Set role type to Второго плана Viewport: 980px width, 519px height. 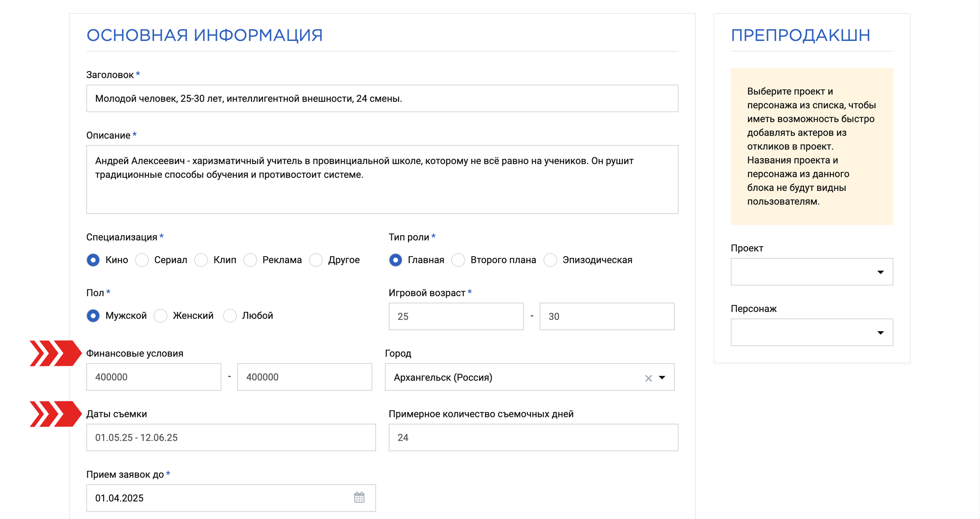[x=459, y=260]
